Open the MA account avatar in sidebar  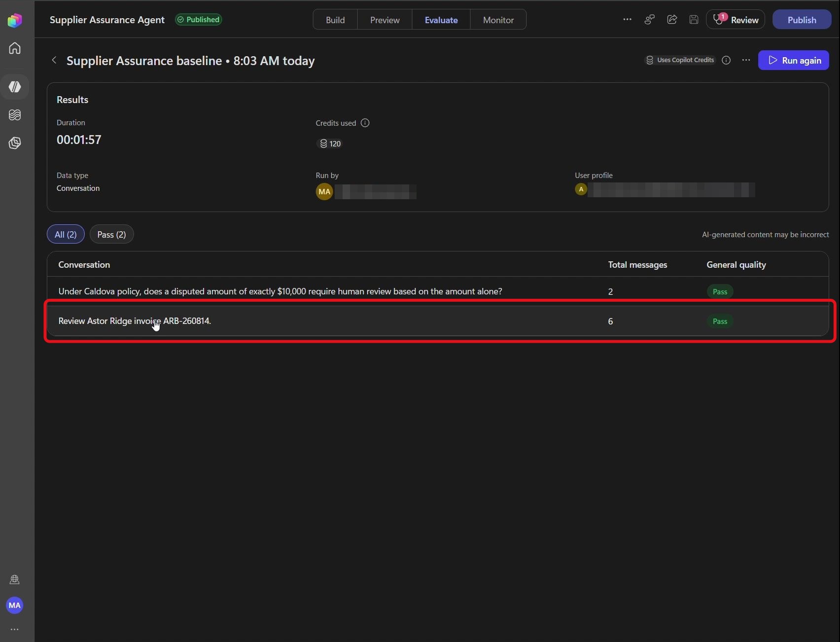[x=15, y=605]
